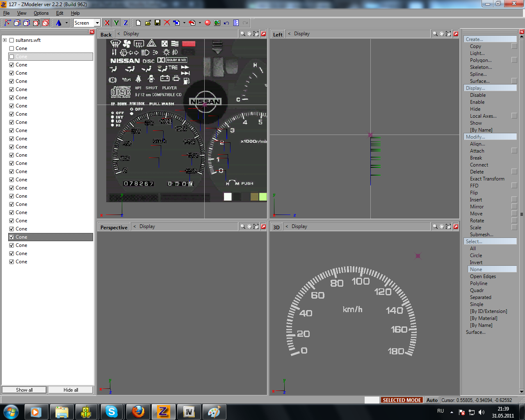Image resolution: width=525 pixels, height=420 pixels.
Task: Click the Perspective viewport label tab
Action: [114, 227]
